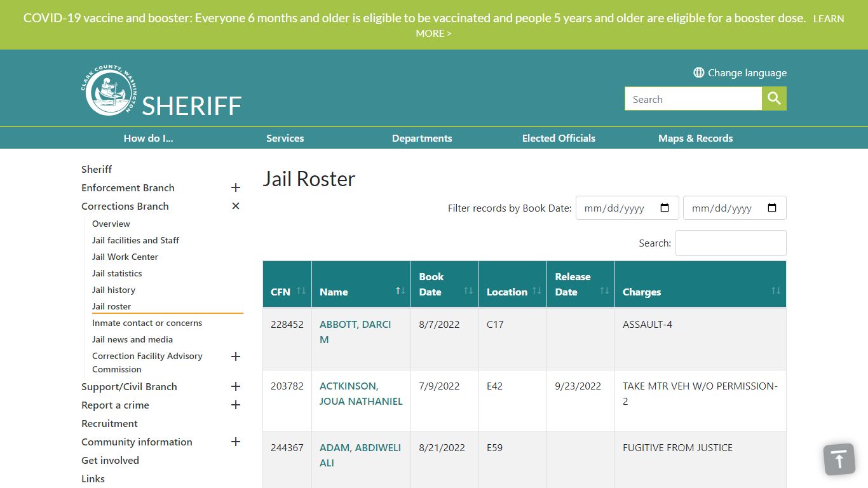Sort table by Book Date arrows

click(468, 291)
